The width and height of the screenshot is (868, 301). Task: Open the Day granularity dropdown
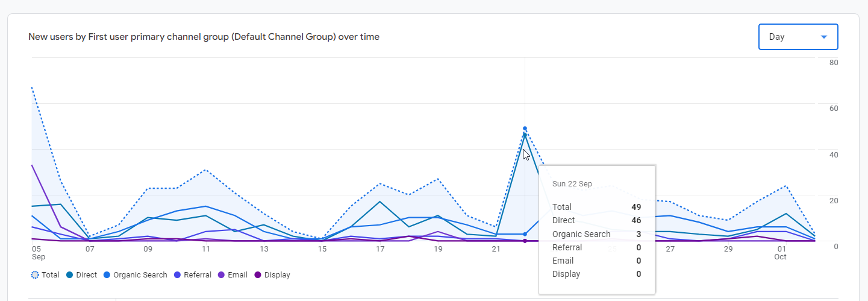click(798, 37)
